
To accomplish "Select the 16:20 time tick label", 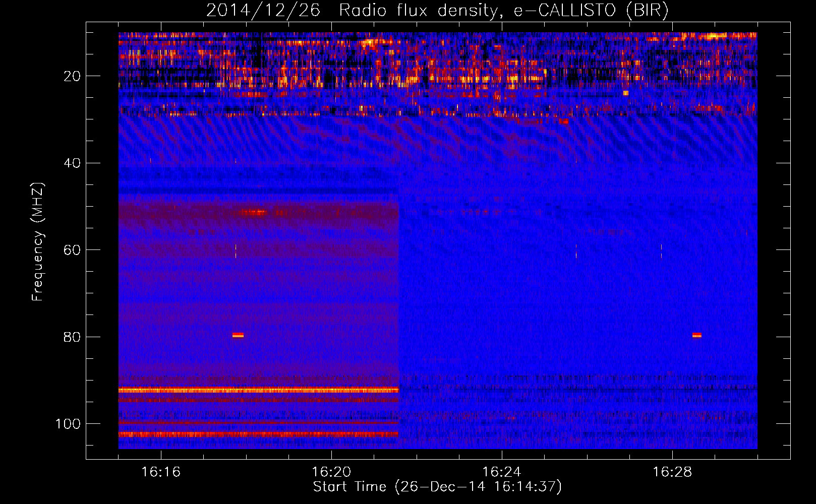I will click(x=331, y=472).
